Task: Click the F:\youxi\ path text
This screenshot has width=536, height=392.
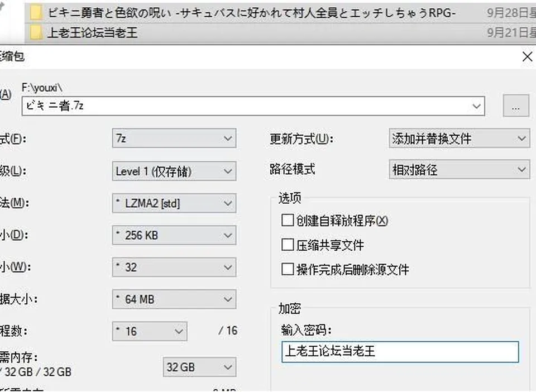Action: [42, 88]
